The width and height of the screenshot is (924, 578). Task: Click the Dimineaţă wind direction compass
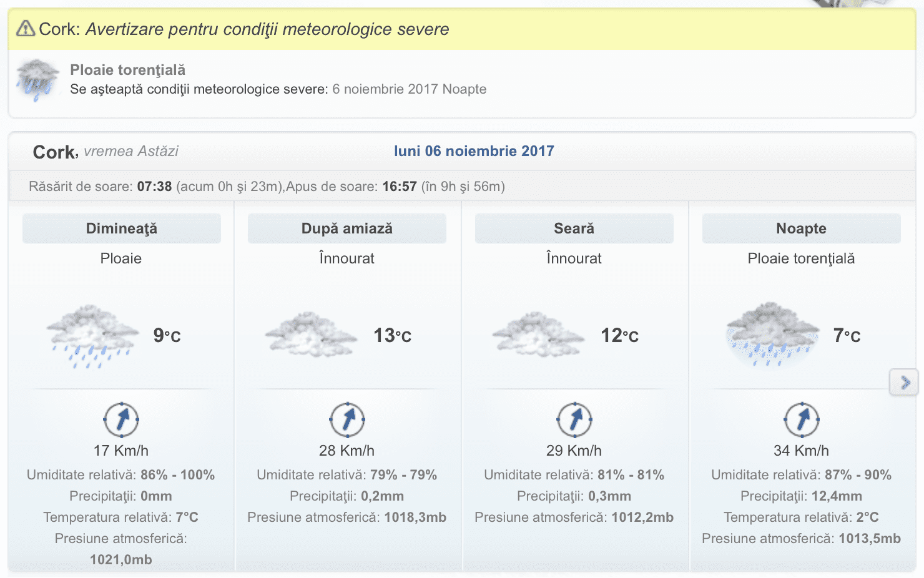pyautogui.click(x=121, y=419)
